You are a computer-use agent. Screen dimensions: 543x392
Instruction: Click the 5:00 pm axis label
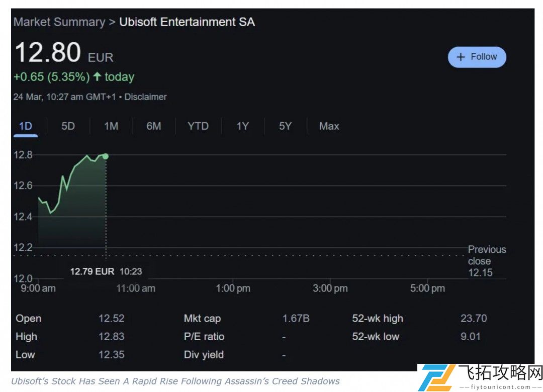tap(428, 288)
